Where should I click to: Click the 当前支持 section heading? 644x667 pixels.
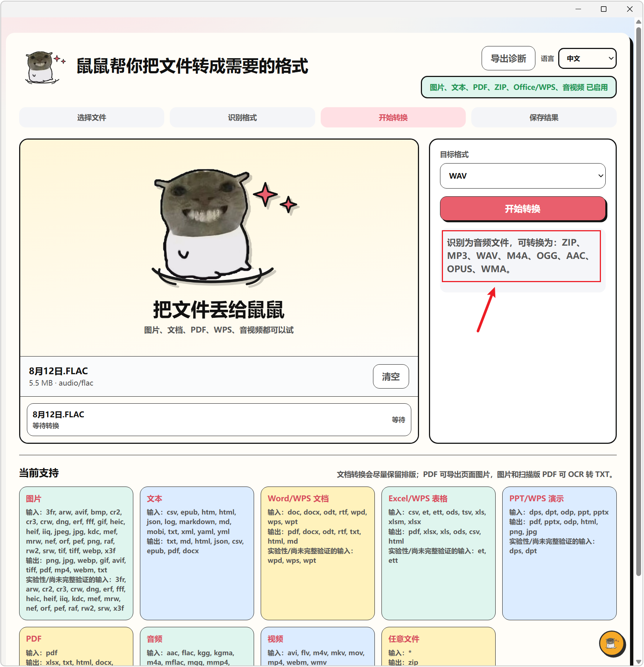tap(39, 473)
